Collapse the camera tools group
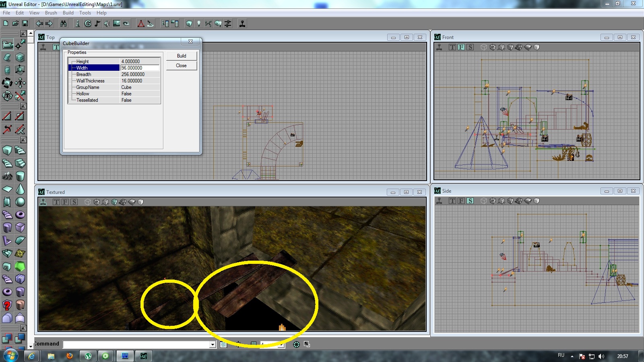Screen dimensions: 644x362 click(x=23, y=34)
